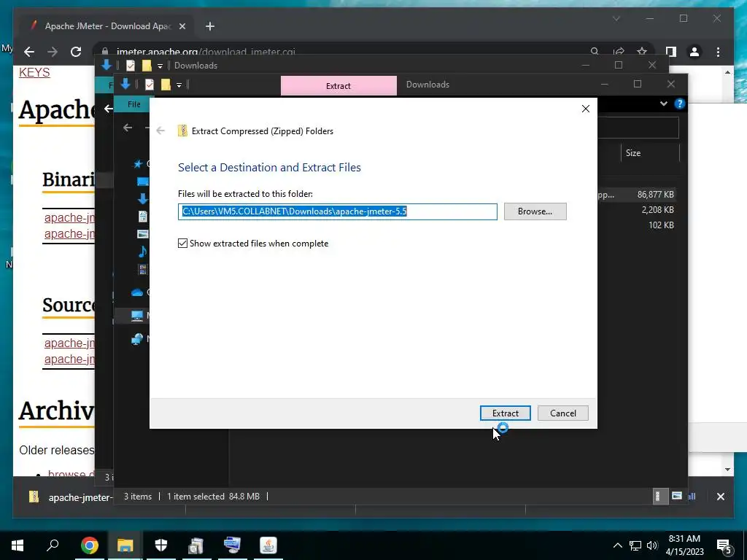The image size is (747, 560).
Task: Click the KEYS link on JMeter page
Action: pyautogui.click(x=34, y=72)
